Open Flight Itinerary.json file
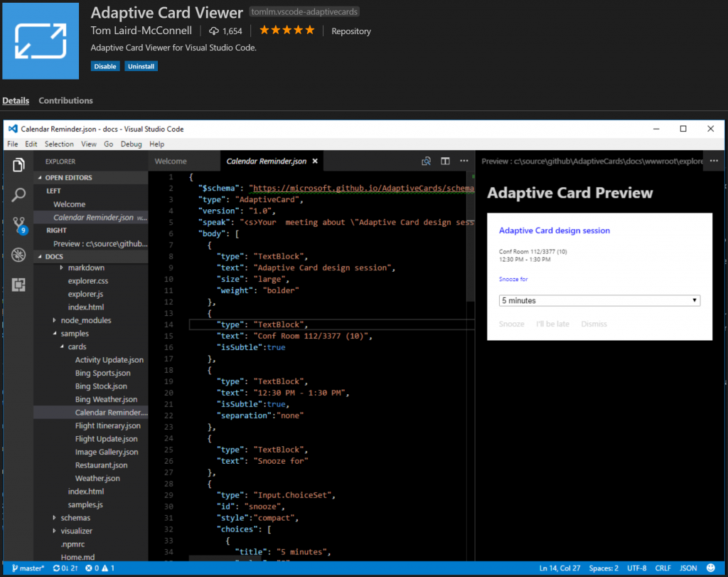Image resolution: width=728 pixels, height=577 pixels. (x=108, y=425)
